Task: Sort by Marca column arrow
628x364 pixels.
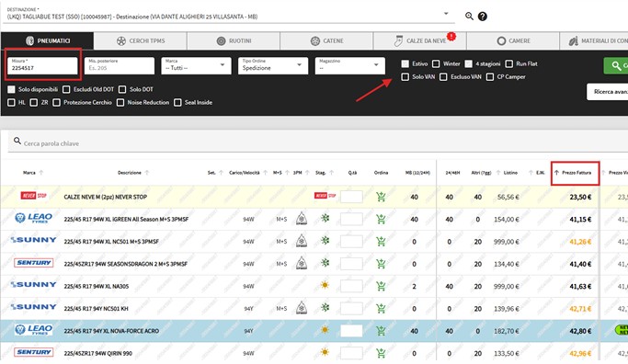Action: pos(40,173)
